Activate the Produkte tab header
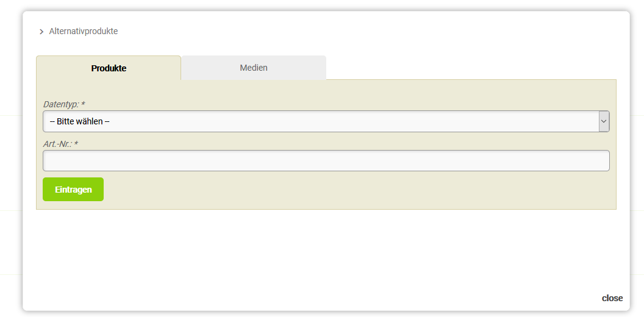The height and width of the screenshot is (317, 644). click(x=109, y=68)
